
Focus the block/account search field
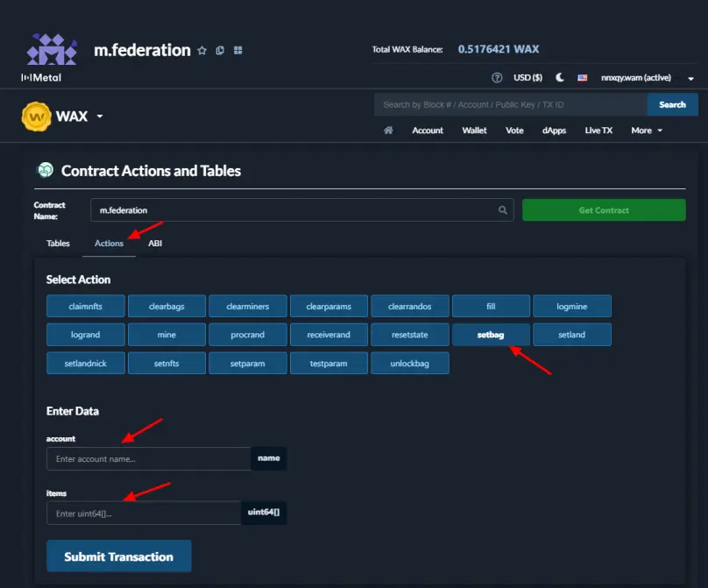510,105
